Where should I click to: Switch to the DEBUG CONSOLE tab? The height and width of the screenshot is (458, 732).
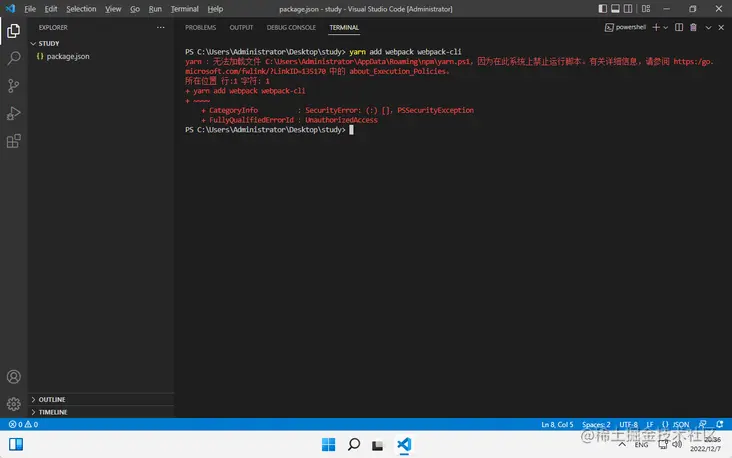point(291,28)
